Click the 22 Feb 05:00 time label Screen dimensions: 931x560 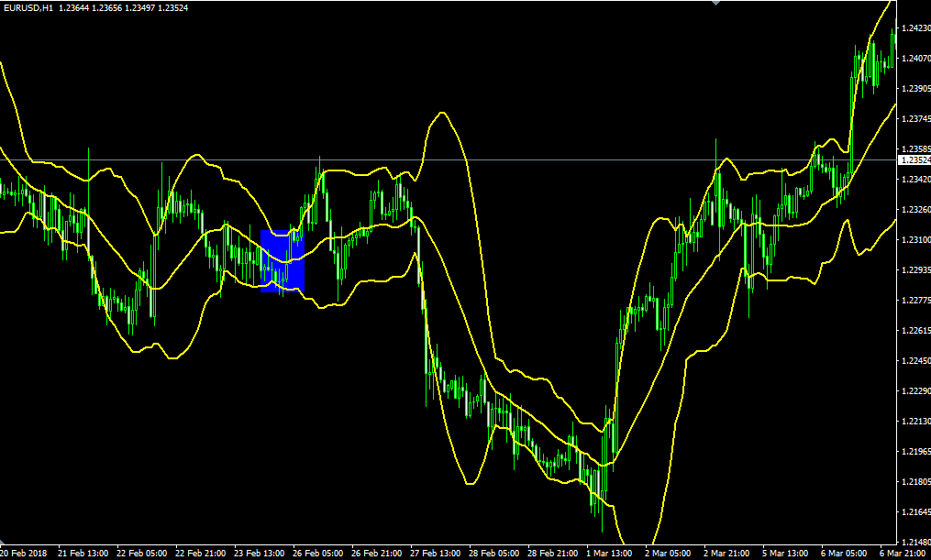tap(142, 554)
